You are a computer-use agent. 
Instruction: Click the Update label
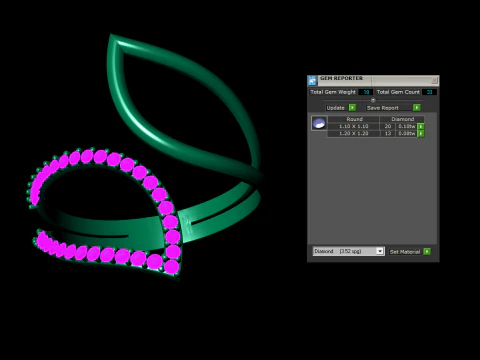coord(335,108)
